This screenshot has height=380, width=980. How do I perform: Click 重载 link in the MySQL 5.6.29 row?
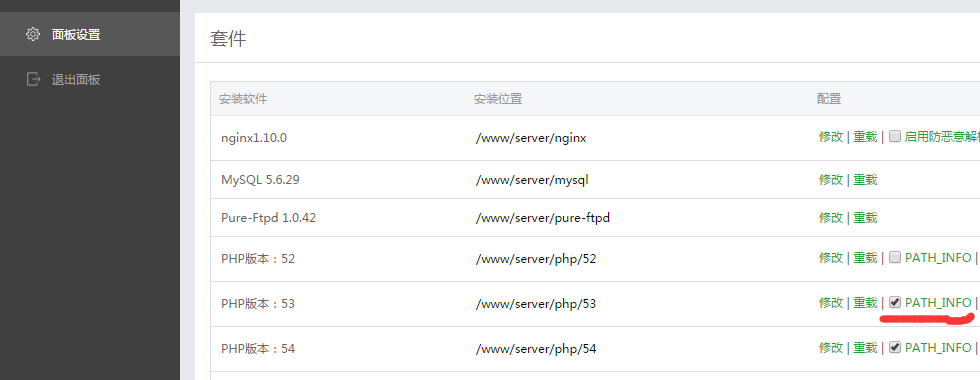click(x=866, y=180)
